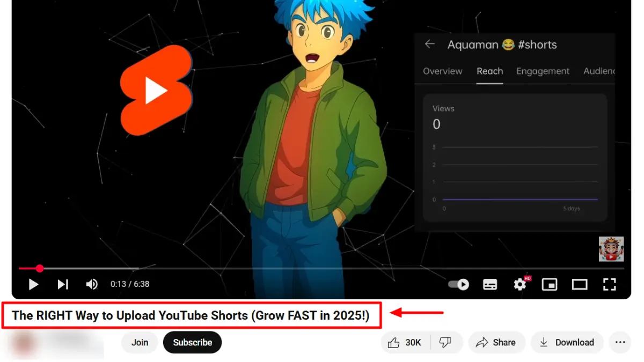The height and width of the screenshot is (362, 644).
Task: Toggle the autoplay switch
Action: (458, 284)
